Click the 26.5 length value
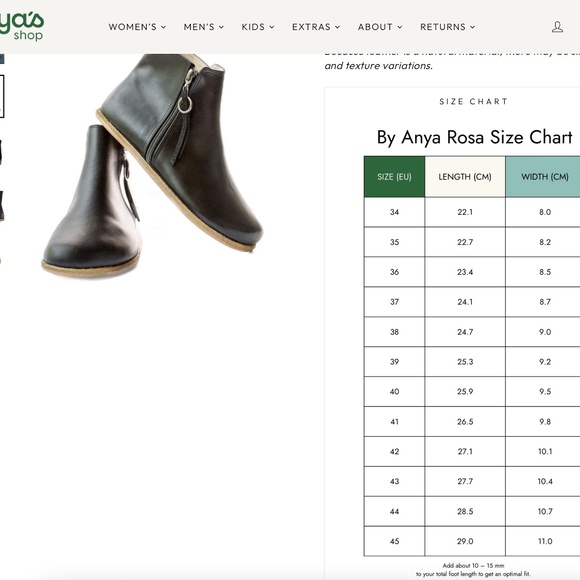Image resolution: width=580 pixels, height=580 pixels. (x=465, y=422)
